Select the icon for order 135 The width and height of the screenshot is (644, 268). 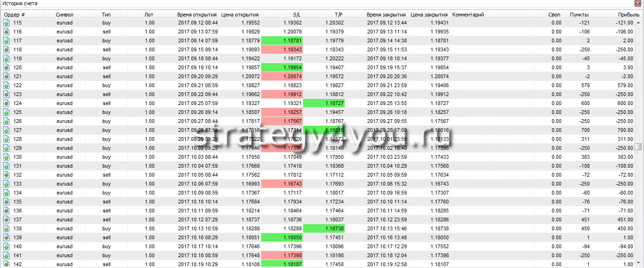tap(7, 202)
